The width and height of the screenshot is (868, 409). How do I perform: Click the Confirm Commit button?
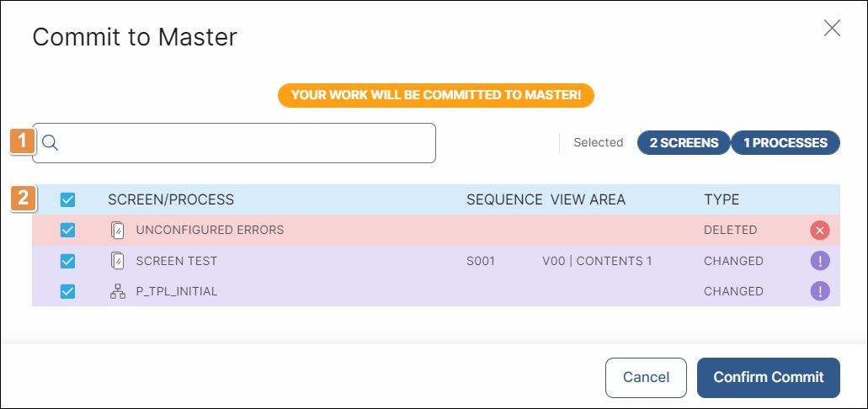[769, 378]
